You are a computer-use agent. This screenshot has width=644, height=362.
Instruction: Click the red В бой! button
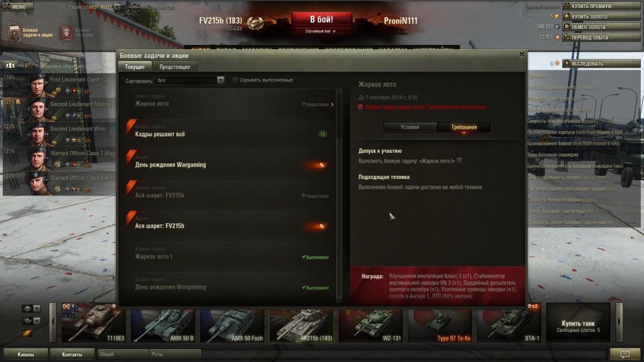(322, 19)
